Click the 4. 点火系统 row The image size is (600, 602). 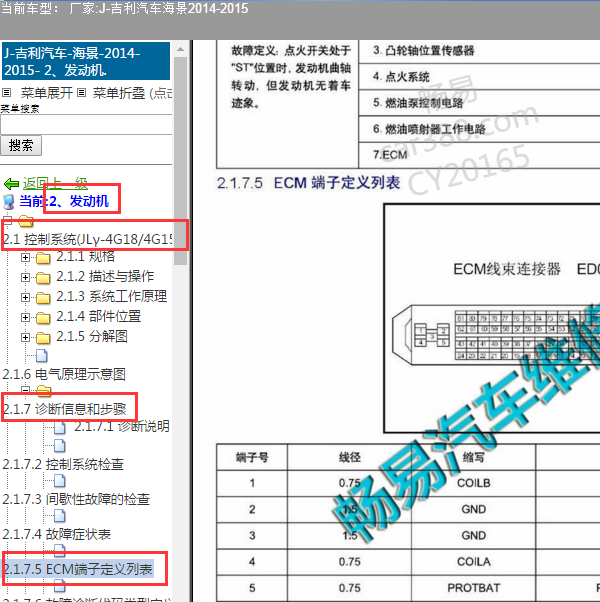point(479,77)
